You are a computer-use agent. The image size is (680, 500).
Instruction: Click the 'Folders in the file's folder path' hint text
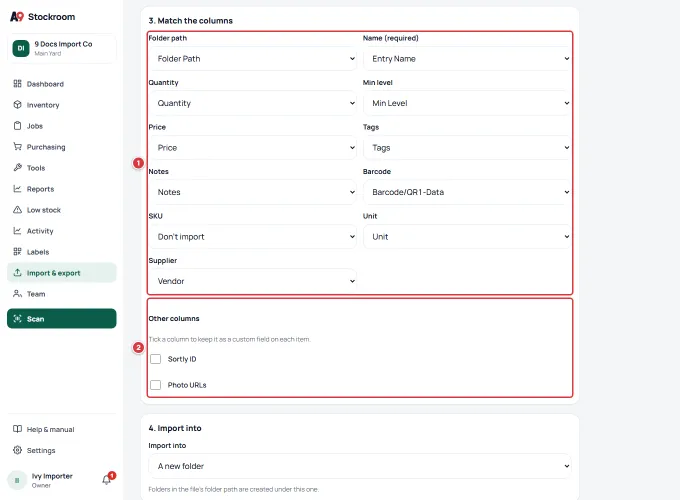coord(233,489)
